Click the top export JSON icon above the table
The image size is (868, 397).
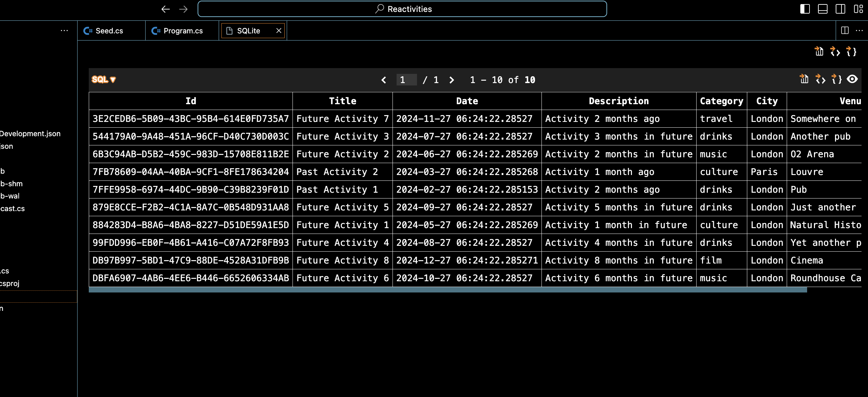point(851,51)
